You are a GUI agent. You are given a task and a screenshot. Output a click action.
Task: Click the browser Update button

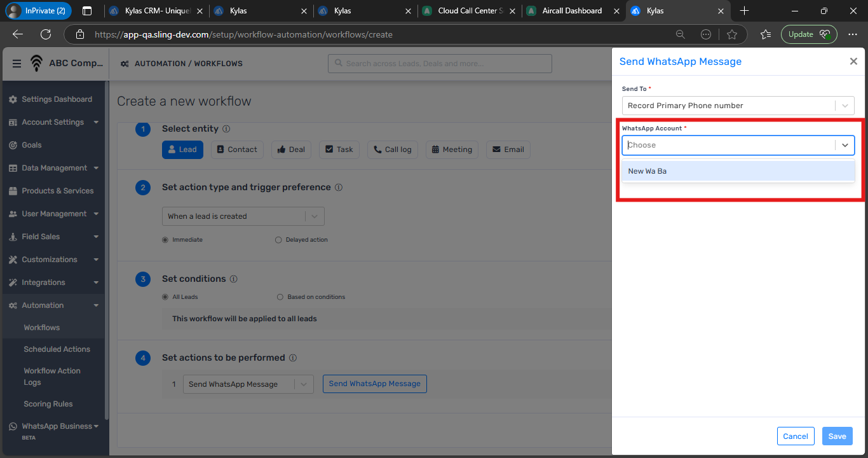coord(809,34)
